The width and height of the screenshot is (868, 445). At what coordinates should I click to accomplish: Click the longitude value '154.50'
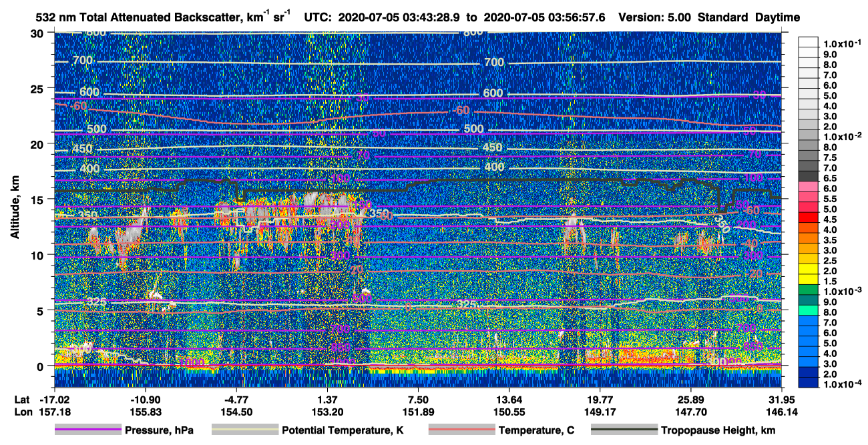(x=236, y=412)
